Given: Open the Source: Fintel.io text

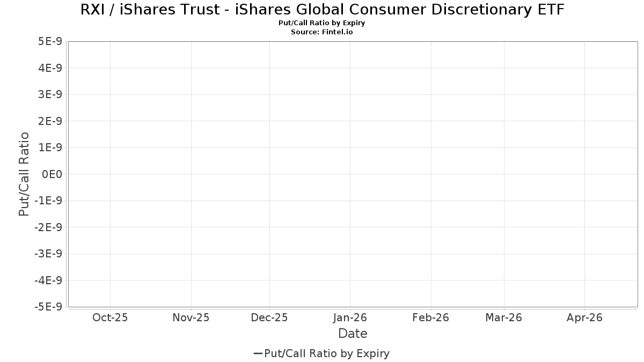Looking at the screenshot, I should click(x=322, y=32).
